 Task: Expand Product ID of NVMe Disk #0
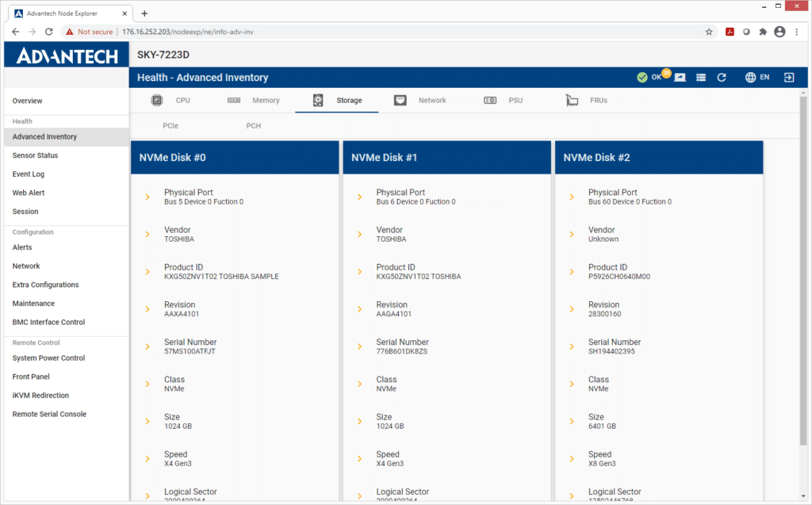point(147,271)
